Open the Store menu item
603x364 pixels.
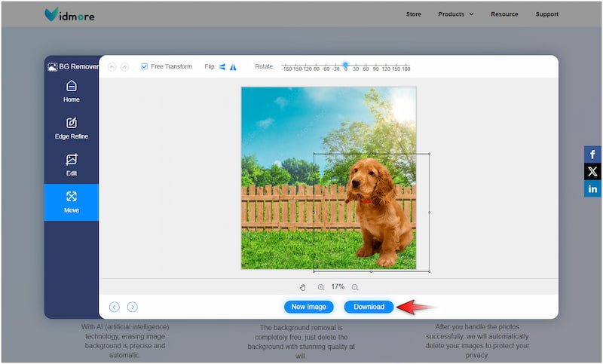414,14
